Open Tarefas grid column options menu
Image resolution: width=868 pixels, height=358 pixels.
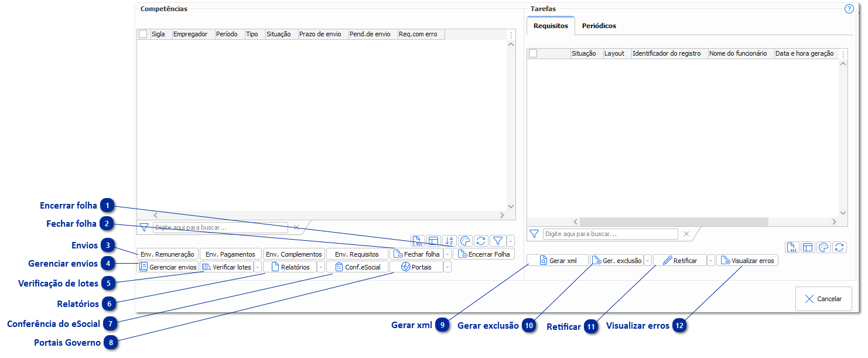pos(843,54)
